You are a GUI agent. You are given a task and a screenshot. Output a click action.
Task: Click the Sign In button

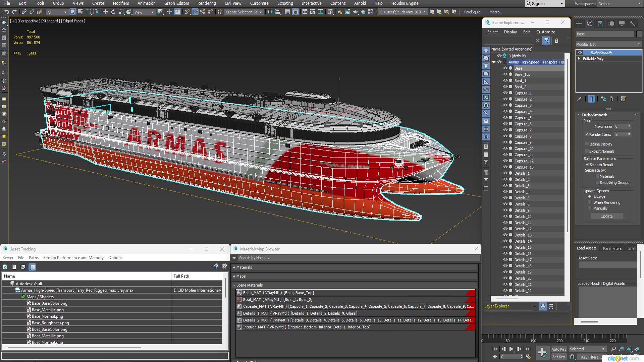(x=545, y=4)
